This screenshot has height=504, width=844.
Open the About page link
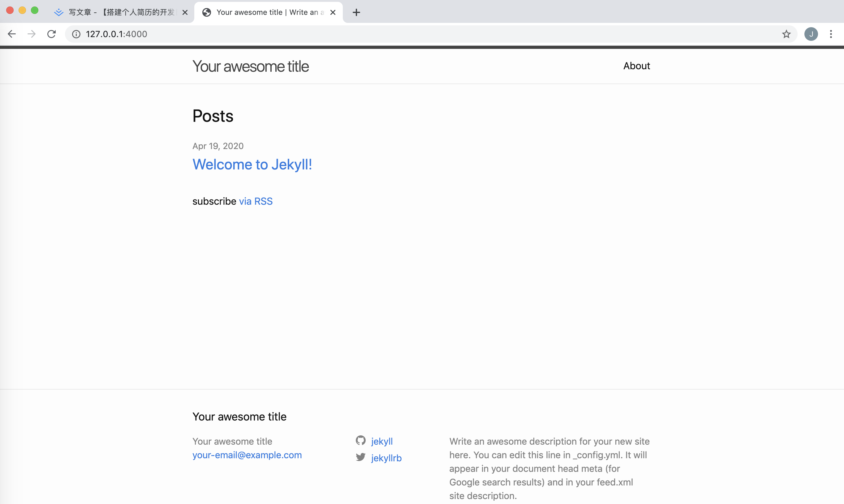pos(636,66)
